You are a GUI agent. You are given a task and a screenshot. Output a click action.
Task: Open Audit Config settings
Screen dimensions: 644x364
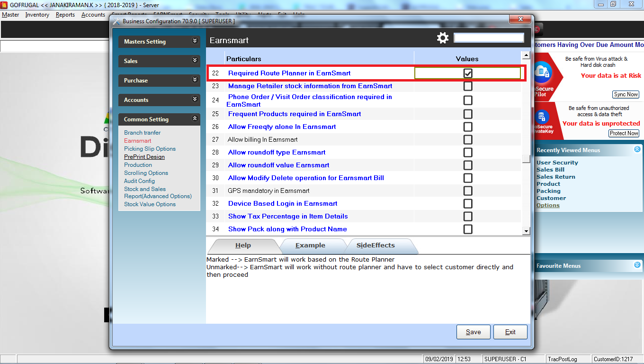coord(139,181)
